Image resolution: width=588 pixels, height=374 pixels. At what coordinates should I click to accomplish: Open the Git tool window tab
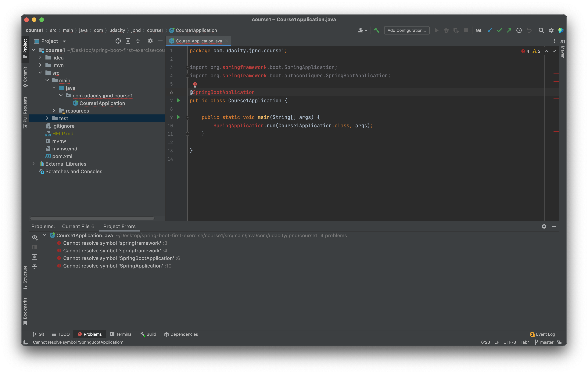tap(38, 334)
